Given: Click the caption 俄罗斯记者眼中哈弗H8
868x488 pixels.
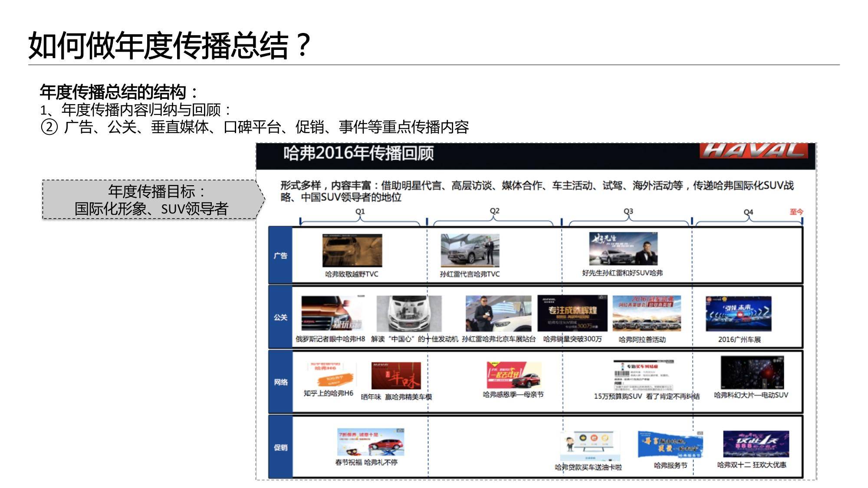Looking at the screenshot, I should (330, 339).
